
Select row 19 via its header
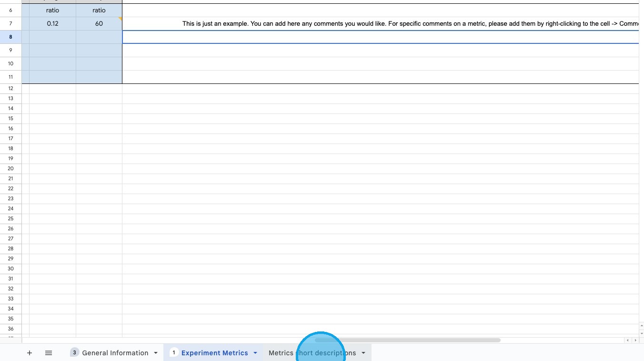click(x=10, y=158)
